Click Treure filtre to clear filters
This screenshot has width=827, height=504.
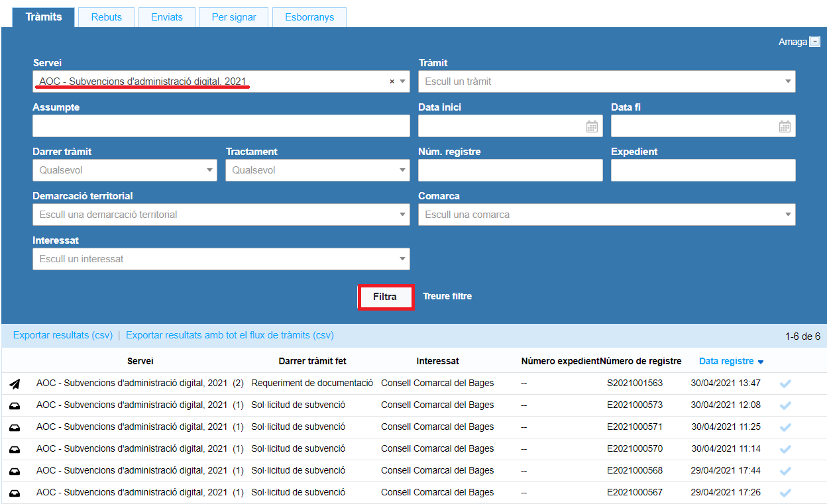point(447,296)
